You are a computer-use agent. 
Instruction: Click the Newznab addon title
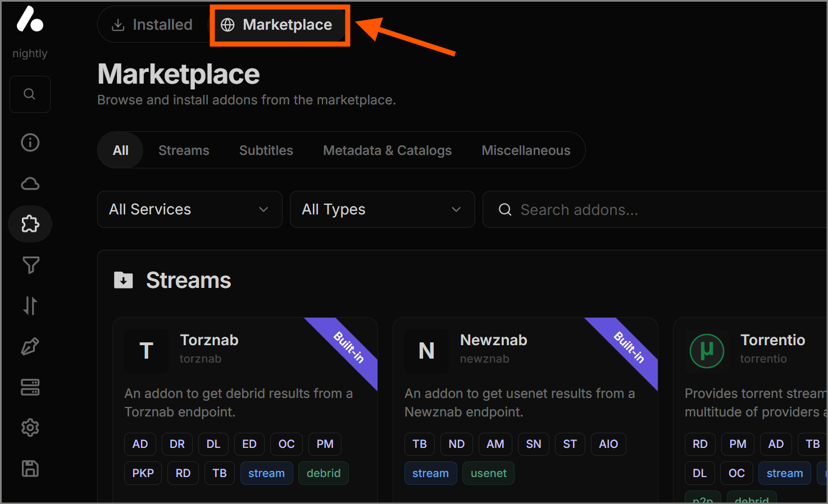494,340
